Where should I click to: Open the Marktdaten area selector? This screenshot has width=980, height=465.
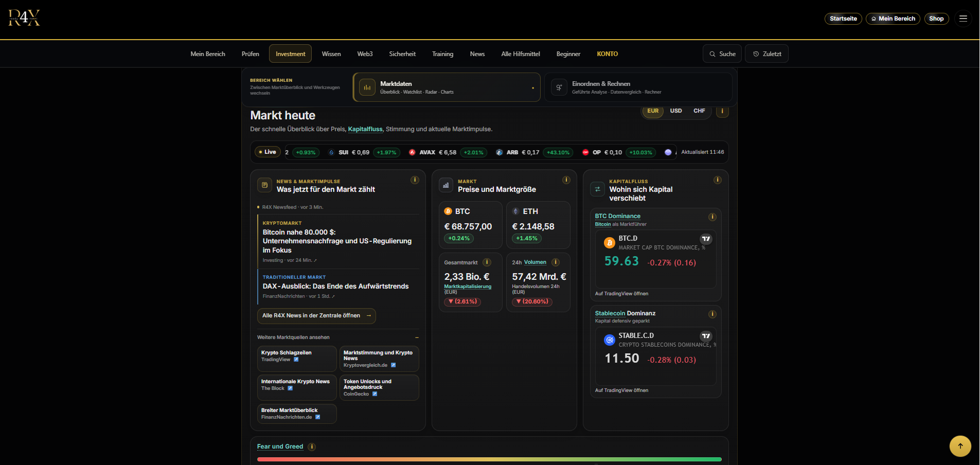click(447, 87)
